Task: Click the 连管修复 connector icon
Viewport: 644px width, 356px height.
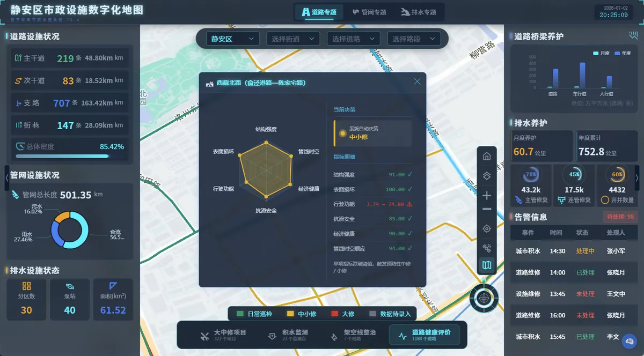Action: click(x=561, y=200)
